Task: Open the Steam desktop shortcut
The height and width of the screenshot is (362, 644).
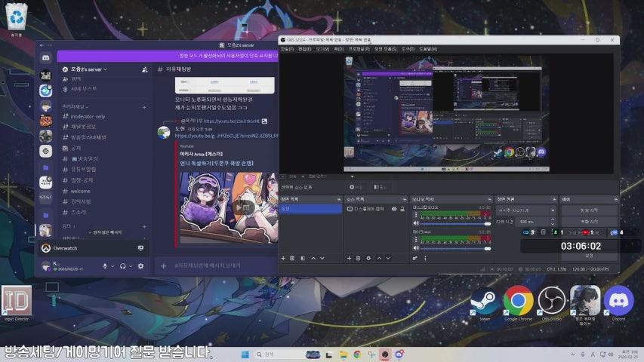Action: click(x=485, y=301)
